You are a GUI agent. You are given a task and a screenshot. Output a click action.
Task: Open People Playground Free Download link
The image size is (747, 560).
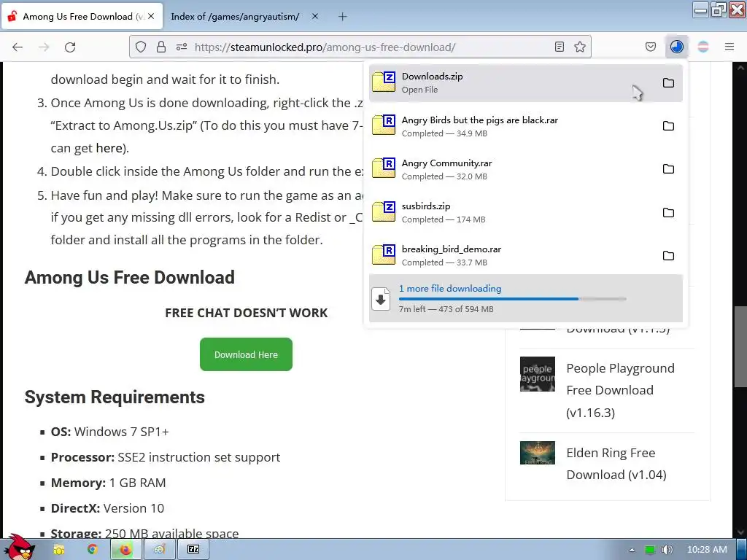[x=620, y=390]
